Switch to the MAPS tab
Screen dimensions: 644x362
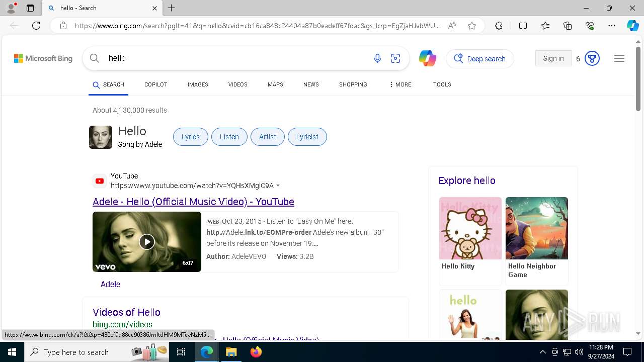275,84
